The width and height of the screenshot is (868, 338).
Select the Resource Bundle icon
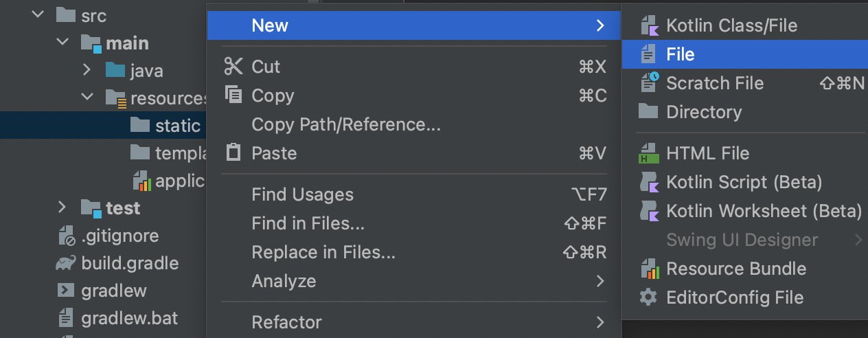coord(649,269)
